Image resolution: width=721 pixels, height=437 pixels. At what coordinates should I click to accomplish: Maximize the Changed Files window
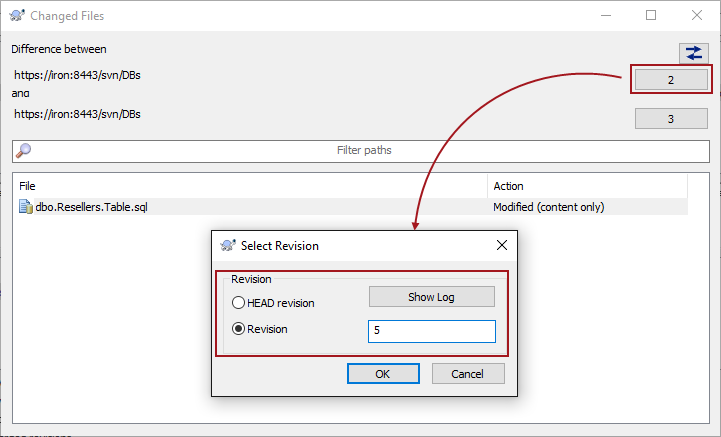(651, 16)
